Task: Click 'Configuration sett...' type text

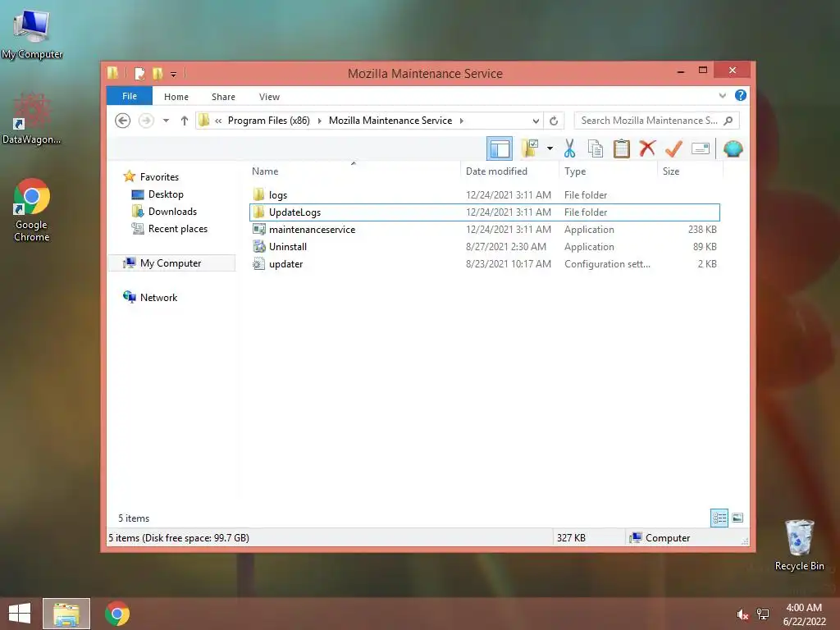Action: (607, 263)
